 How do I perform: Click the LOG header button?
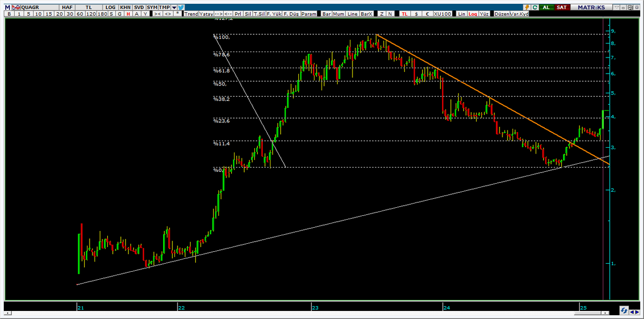pyautogui.click(x=111, y=8)
